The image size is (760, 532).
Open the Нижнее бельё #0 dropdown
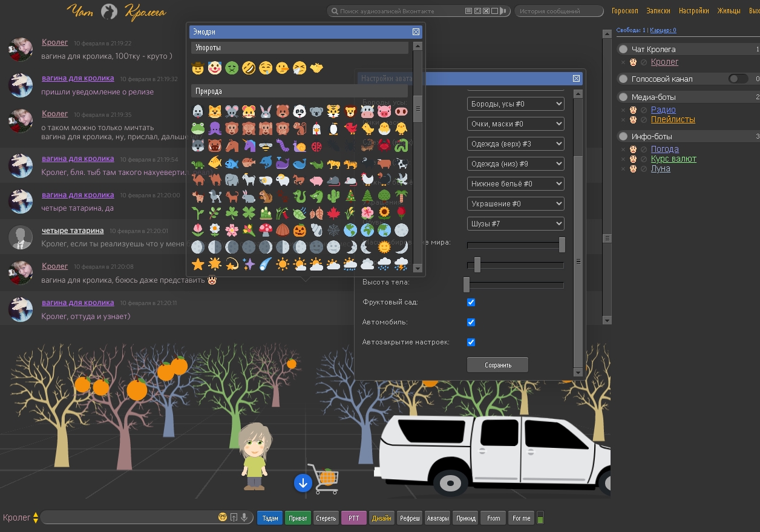click(516, 183)
